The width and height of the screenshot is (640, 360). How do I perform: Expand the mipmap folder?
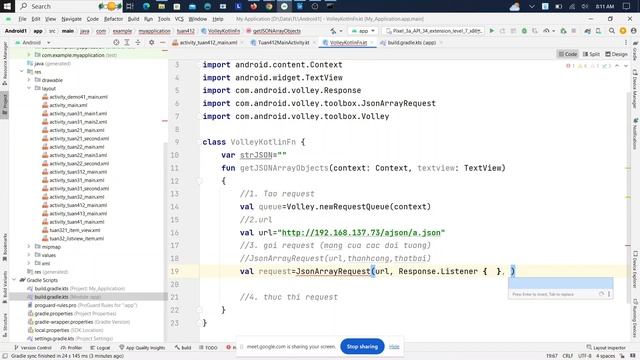point(29,247)
